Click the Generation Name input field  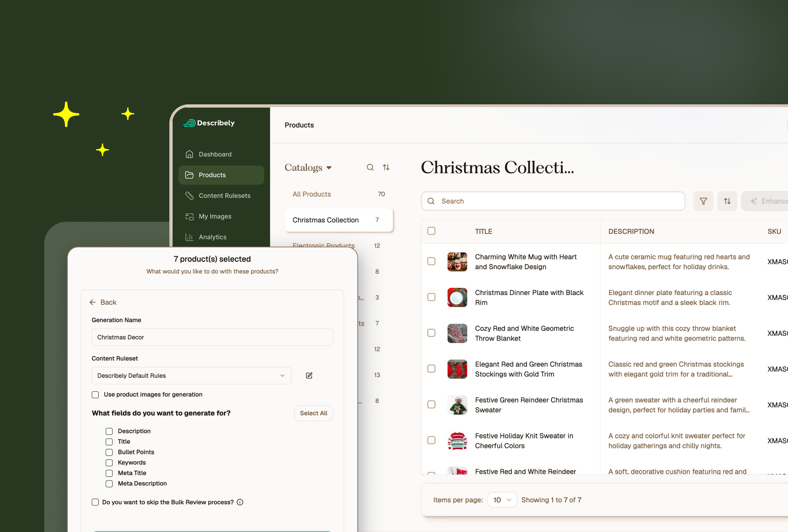click(212, 337)
